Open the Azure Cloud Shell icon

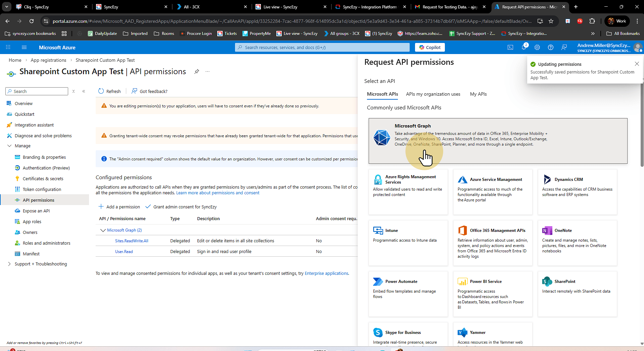(510, 47)
